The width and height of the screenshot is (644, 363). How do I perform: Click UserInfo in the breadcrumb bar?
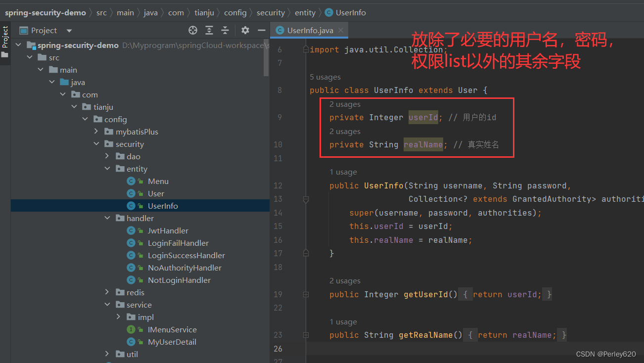click(351, 12)
